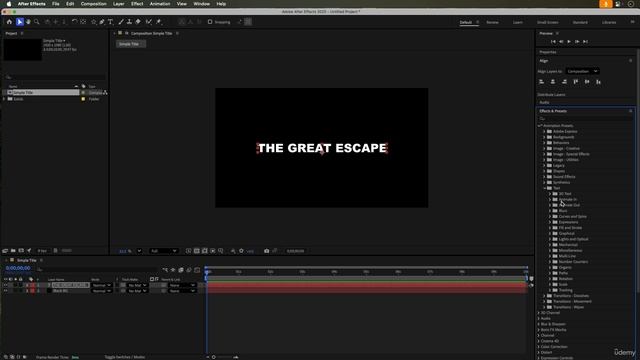The width and height of the screenshot is (640, 360).
Task: Click the timeline current time field
Action: coord(18,268)
